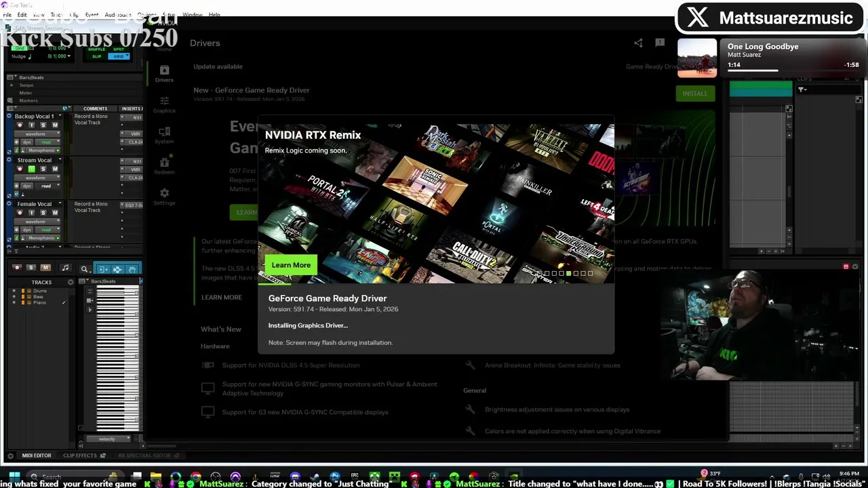Viewport: 868px width, 488px height.
Task: Click the Markers ruler icon
Action: click(x=10, y=100)
